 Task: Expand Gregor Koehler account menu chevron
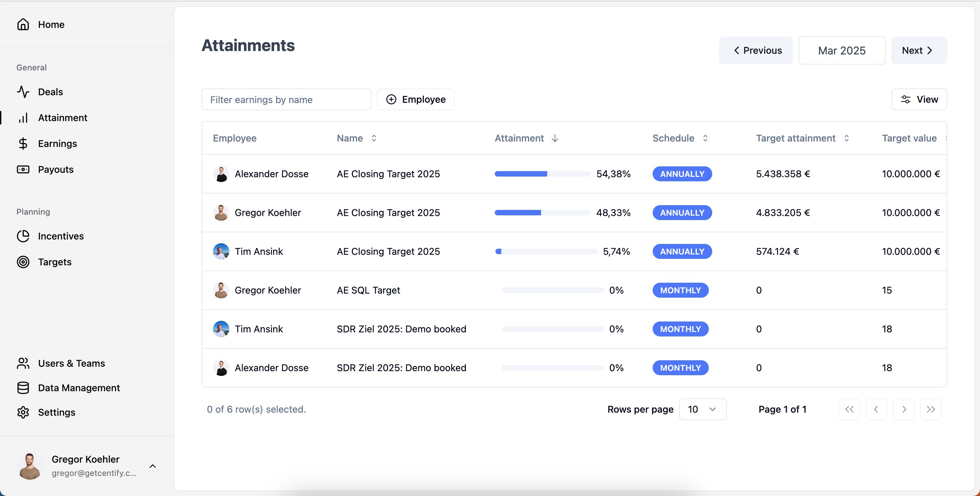[152, 466]
